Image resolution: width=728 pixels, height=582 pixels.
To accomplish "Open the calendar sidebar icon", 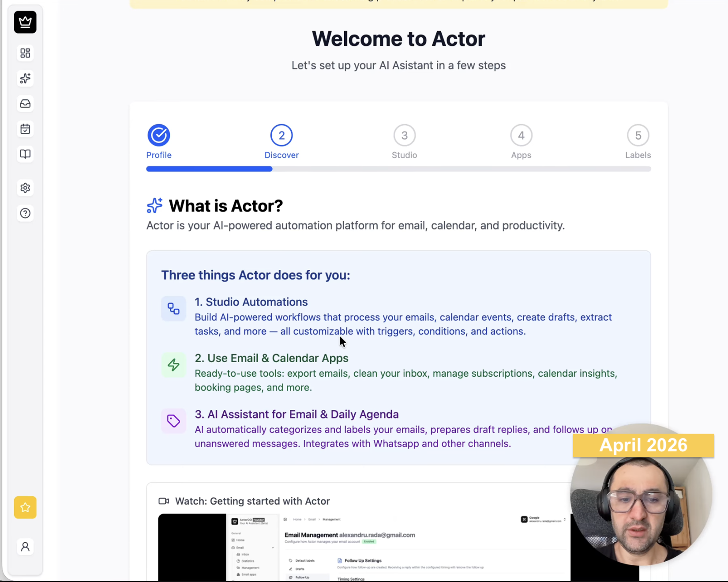I will 25,129.
